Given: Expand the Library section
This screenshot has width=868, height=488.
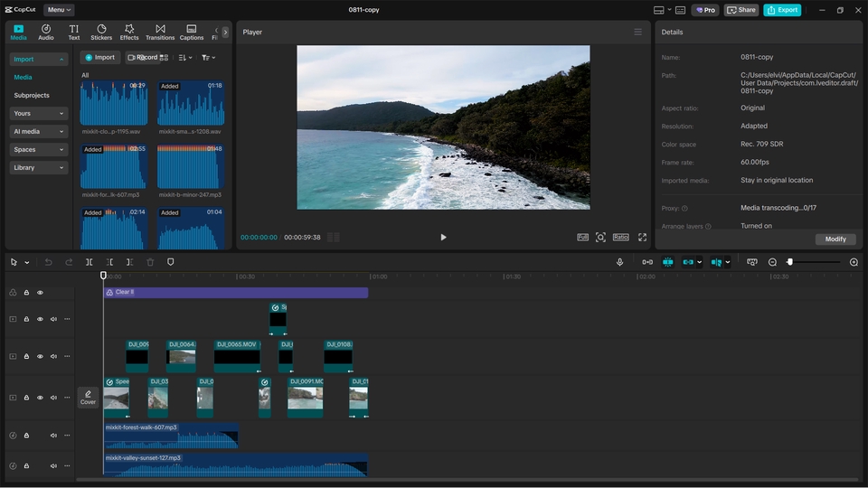Looking at the screenshot, I should click(38, 168).
